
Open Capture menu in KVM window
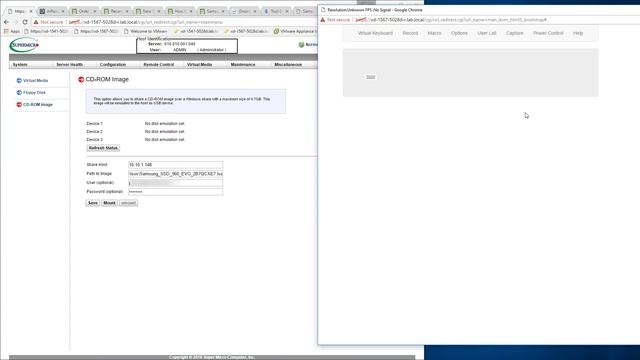[514, 33]
